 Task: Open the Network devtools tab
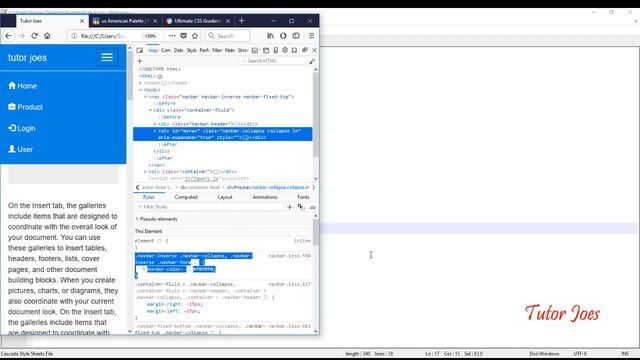click(230, 50)
